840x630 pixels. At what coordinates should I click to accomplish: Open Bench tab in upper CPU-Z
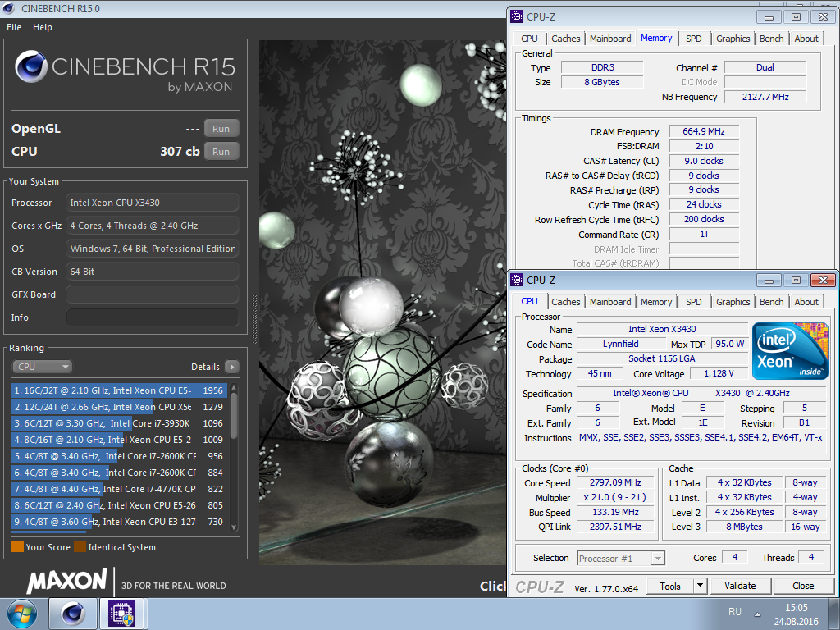[x=771, y=39]
